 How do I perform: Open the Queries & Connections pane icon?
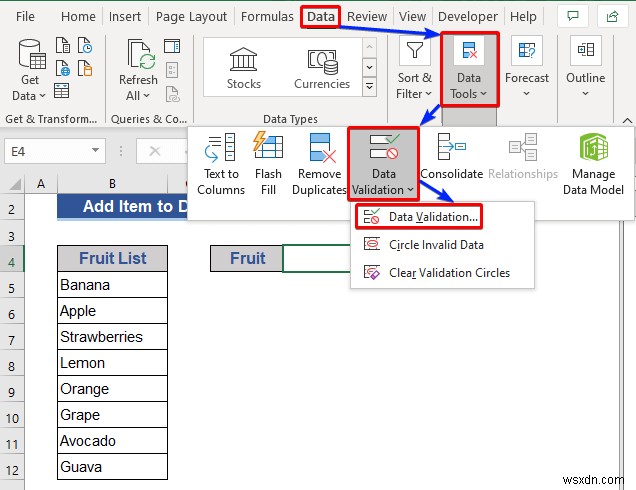[x=172, y=46]
